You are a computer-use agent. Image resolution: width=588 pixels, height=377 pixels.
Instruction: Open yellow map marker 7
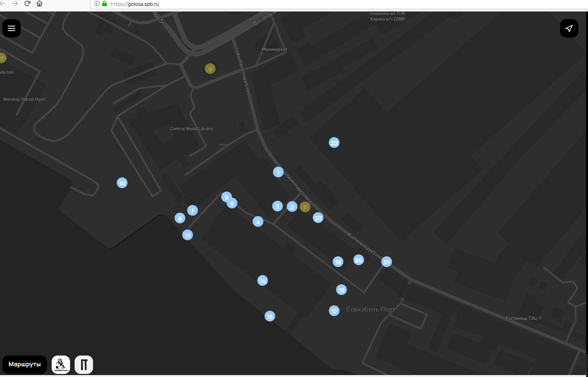(305, 207)
